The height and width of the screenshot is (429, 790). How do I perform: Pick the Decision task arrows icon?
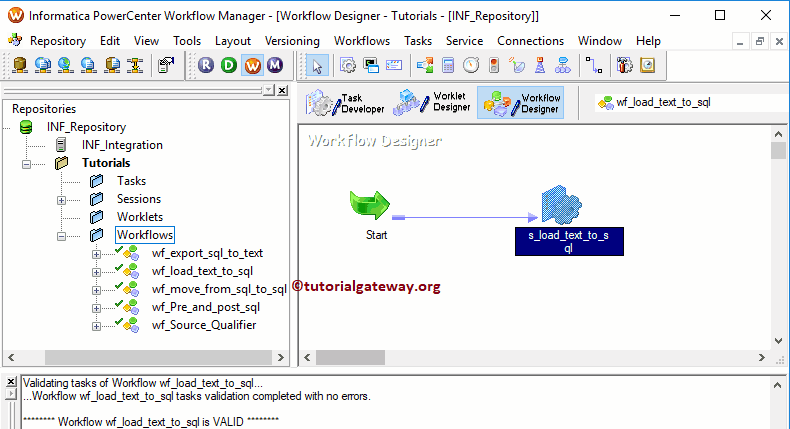[x=425, y=66]
